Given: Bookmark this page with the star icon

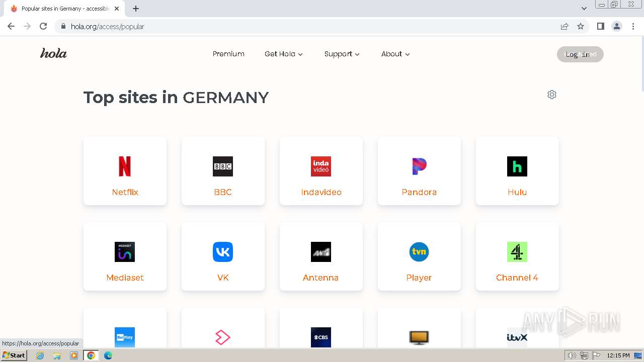Looking at the screenshot, I should click(x=581, y=26).
